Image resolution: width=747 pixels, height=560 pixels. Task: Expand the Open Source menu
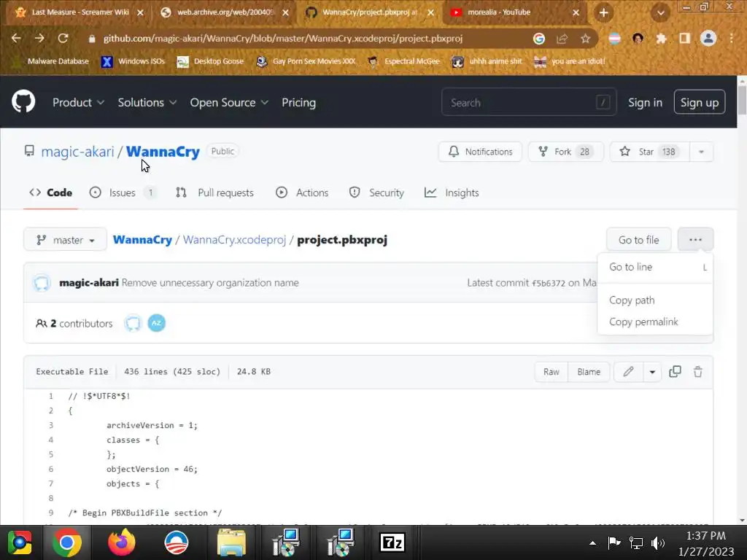tap(229, 102)
